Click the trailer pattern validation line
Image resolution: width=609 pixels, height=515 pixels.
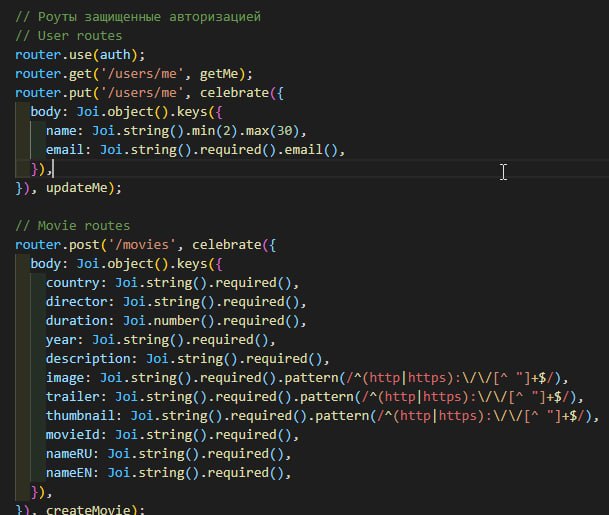coord(315,397)
